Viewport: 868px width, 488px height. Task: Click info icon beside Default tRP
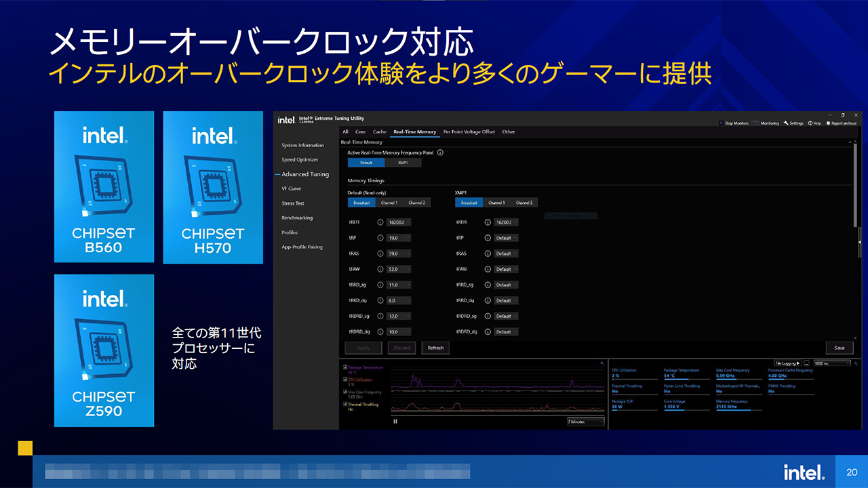(x=380, y=238)
